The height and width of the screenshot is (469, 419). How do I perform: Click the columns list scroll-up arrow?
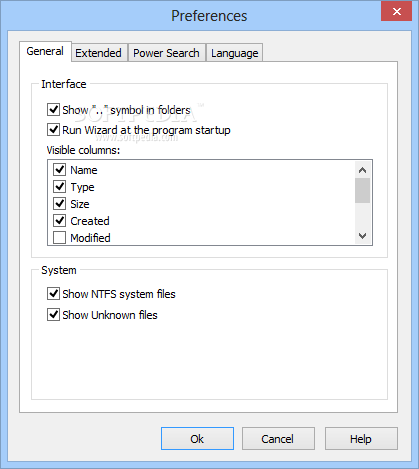coord(362,170)
